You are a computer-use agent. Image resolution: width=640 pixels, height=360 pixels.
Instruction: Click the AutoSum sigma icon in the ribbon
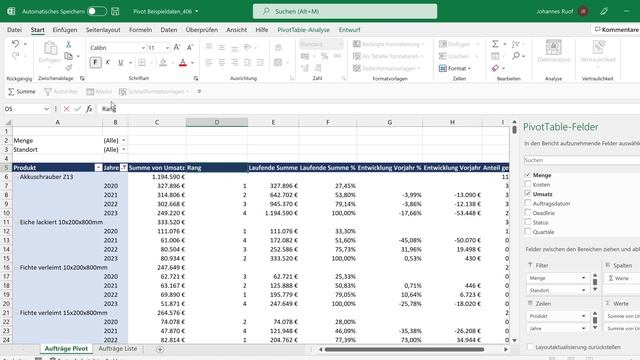coord(495,44)
